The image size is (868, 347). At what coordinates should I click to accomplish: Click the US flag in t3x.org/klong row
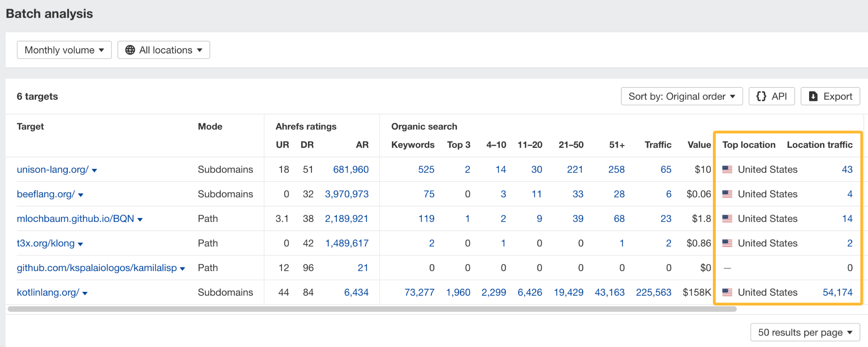727,243
